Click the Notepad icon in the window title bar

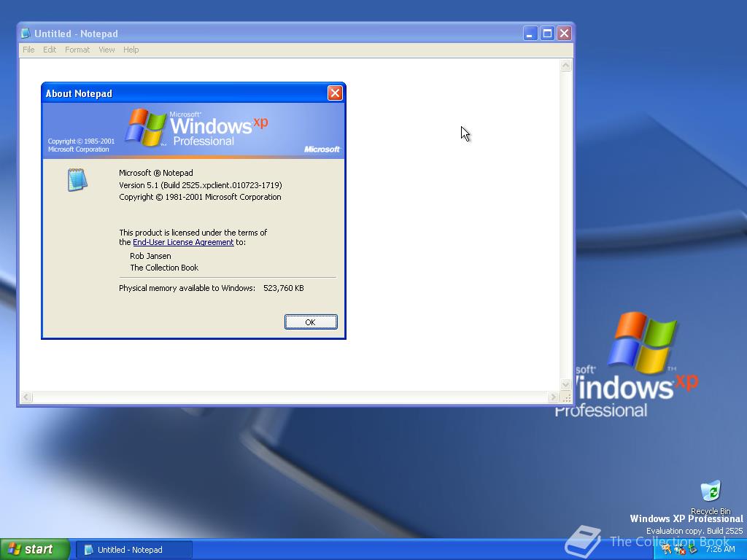coord(26,34)
